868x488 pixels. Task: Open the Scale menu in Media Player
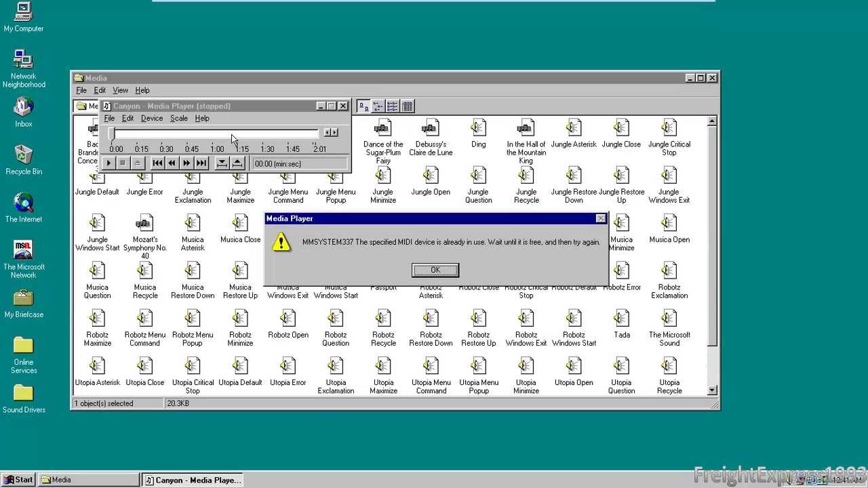179,118
